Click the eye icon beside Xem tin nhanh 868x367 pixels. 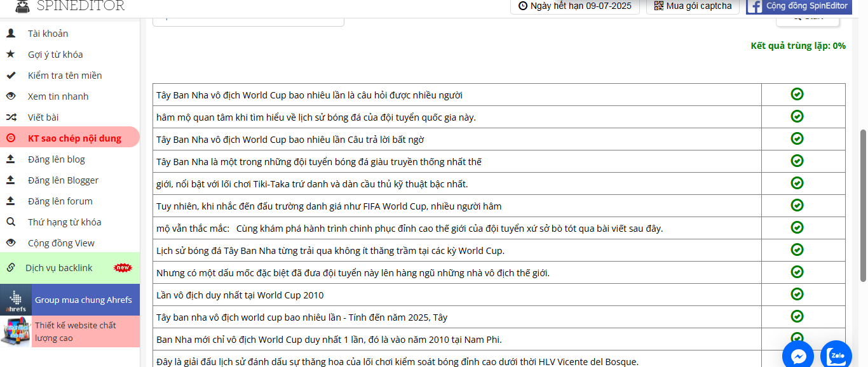tap(11, 96)
